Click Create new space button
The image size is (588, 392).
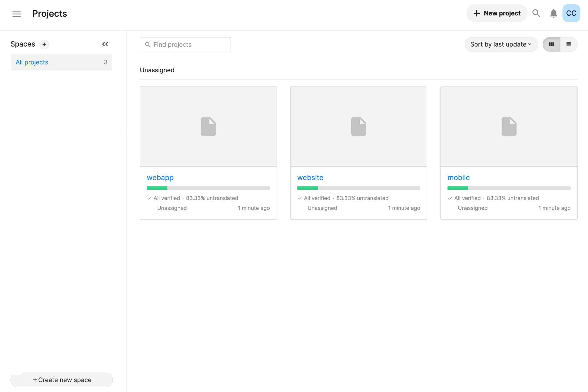pyautogui.click(x=62, y=380)
